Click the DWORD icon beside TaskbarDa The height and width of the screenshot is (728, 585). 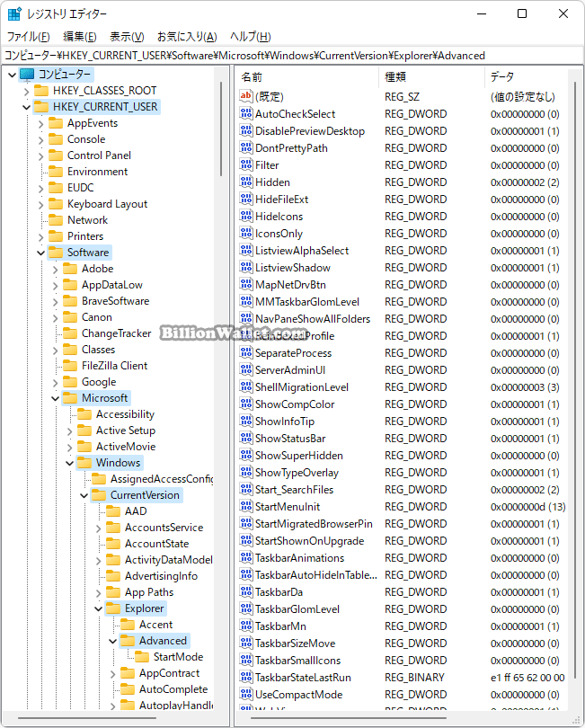click(x=246, y=591)
